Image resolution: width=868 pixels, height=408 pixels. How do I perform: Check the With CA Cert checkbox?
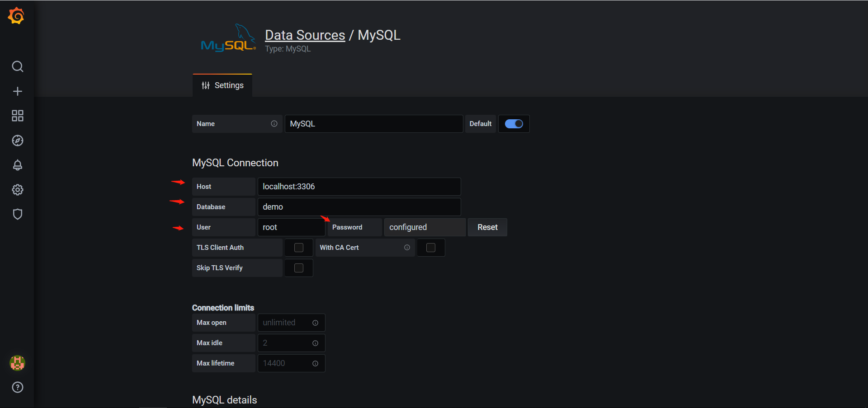pyautogui.click(x=430, y=247)
